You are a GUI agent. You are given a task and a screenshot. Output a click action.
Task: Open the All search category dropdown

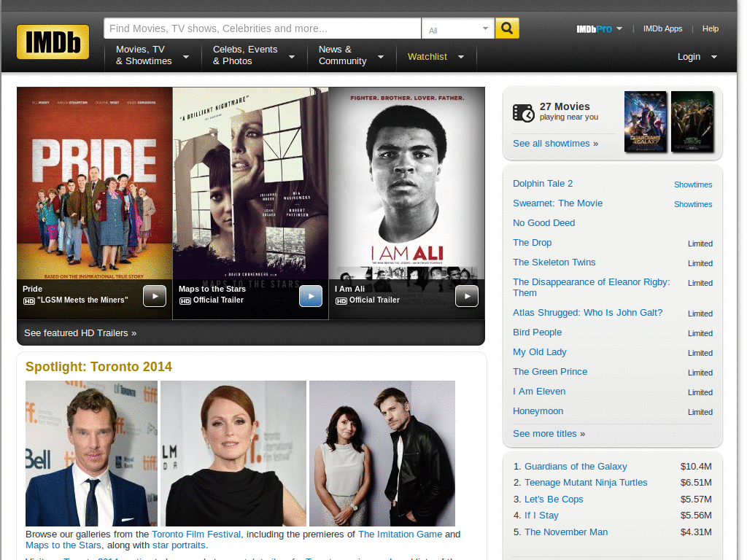[x=458, y=28]
